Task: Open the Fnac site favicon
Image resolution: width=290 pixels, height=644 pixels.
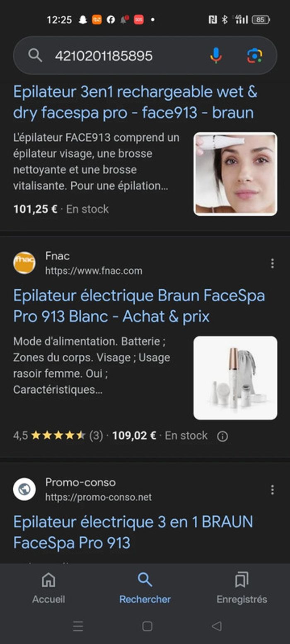Action: point(24,263)
